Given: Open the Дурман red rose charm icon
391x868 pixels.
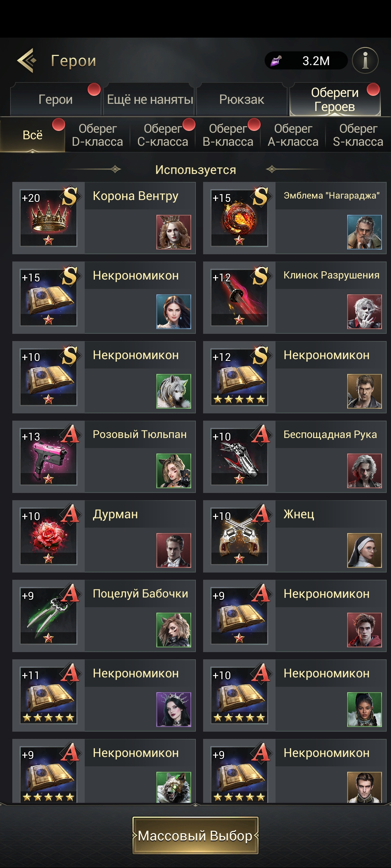Looking at the screenshot, I should click(x=49, y=536).
